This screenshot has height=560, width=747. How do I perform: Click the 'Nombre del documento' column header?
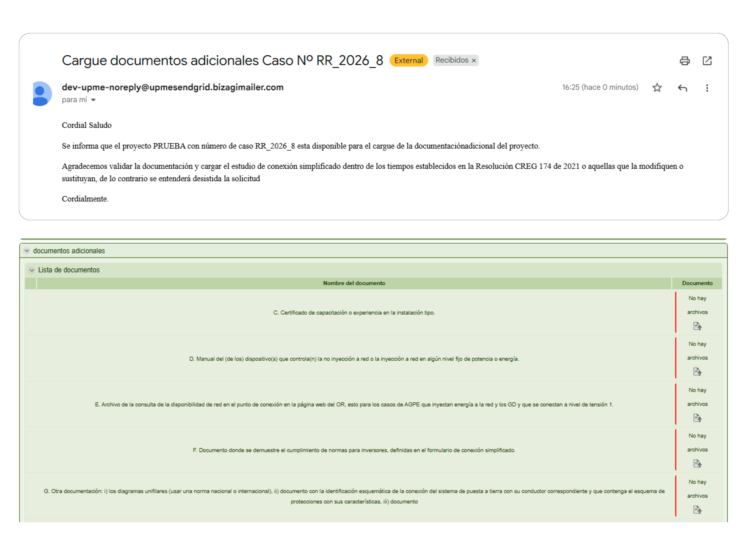[354, 283]
